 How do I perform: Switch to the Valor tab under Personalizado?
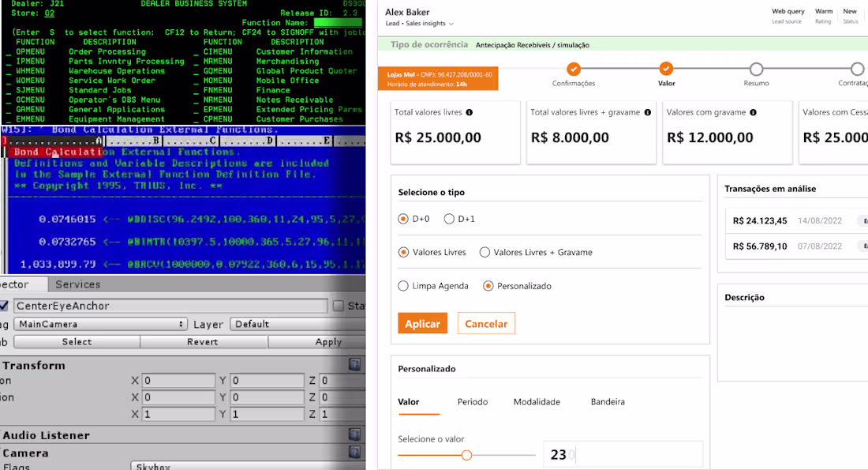409,402
